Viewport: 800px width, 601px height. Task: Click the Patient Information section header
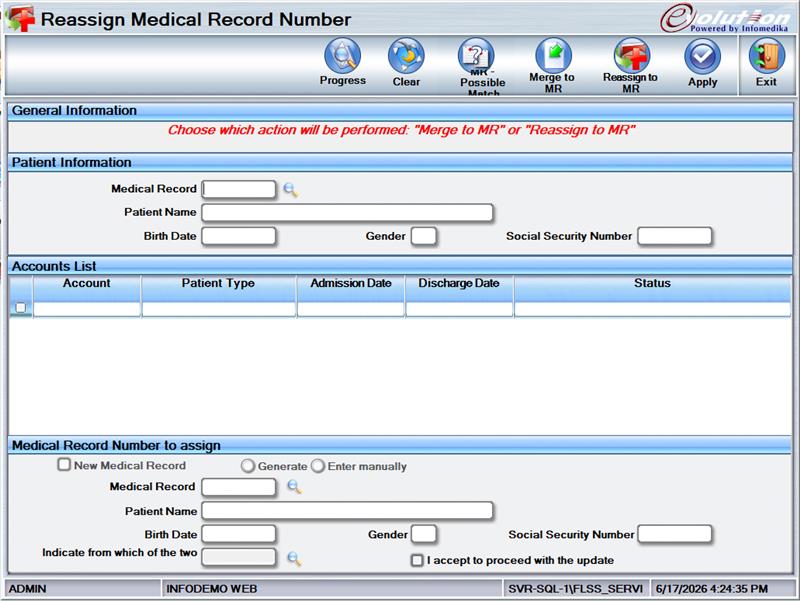point(401,163)
